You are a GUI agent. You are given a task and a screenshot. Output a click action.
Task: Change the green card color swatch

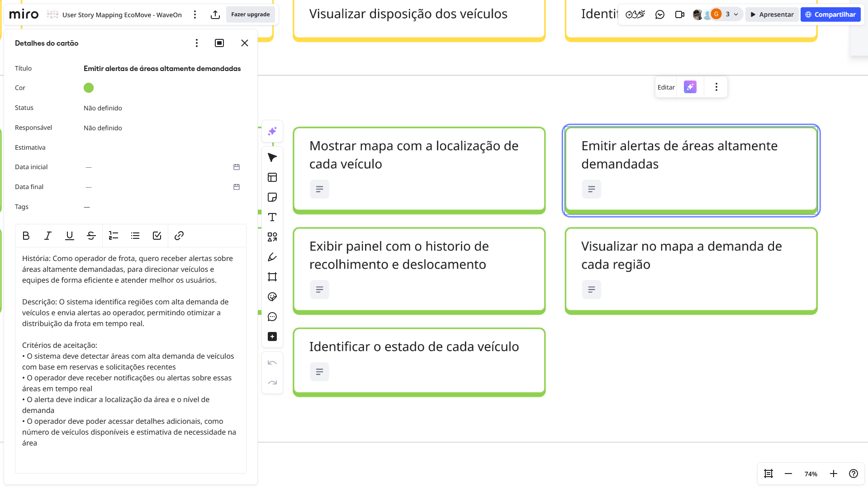point(89,88)
